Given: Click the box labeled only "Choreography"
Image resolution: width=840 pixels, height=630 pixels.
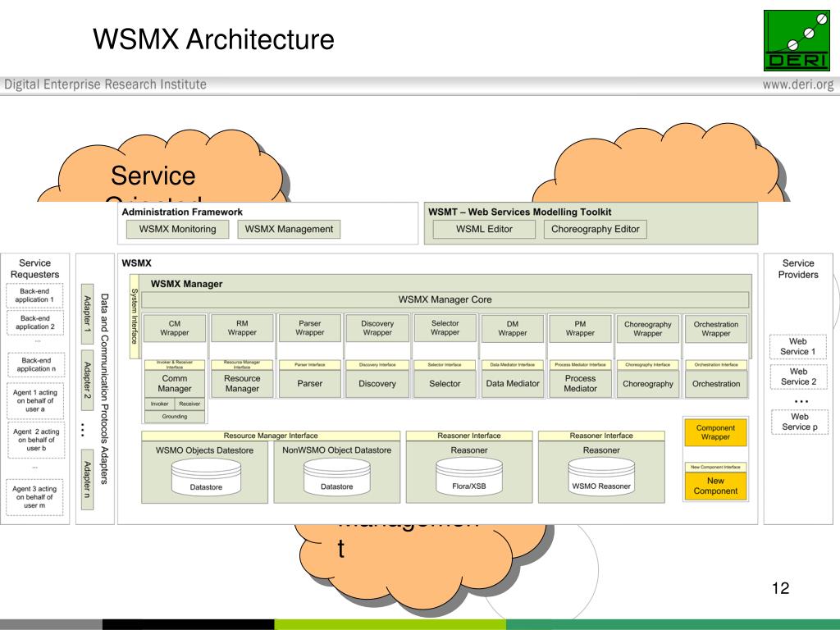Looking at the screenshot, I should pos(648,384).
